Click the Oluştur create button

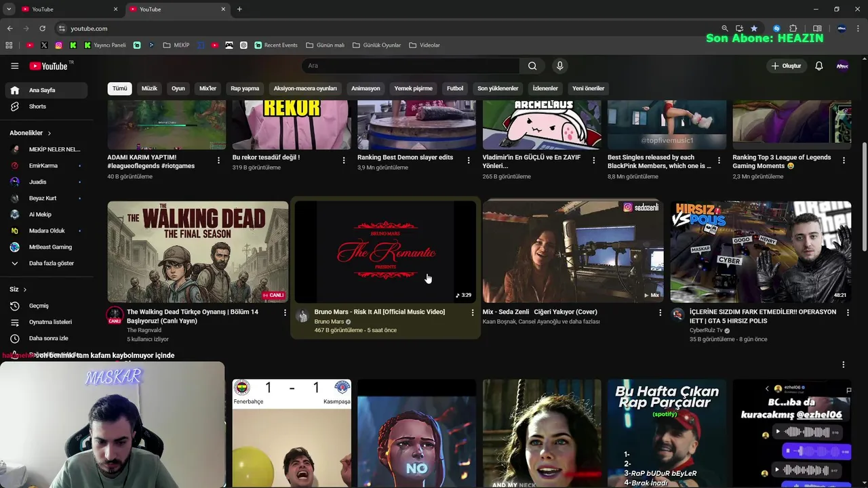pos(786,66)
